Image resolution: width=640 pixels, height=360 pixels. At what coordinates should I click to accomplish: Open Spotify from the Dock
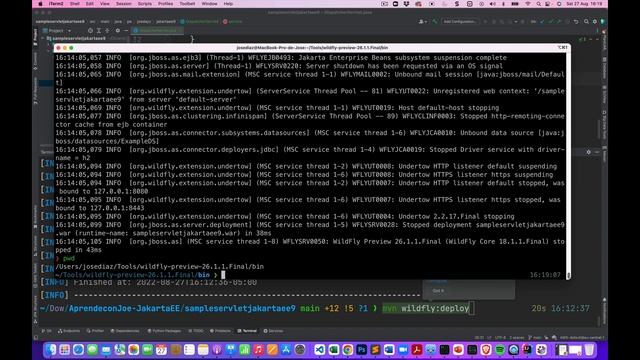(x=500, y=350)
